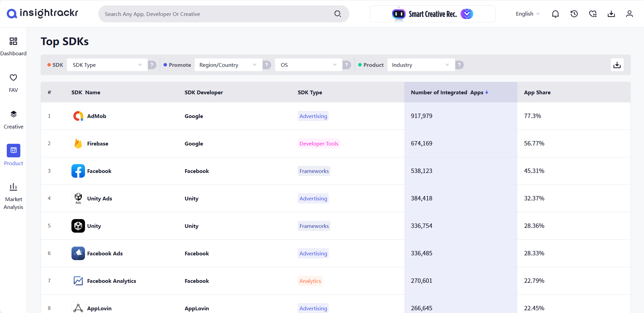This screenshot has height=313, width=644.
Task: Click the insightrackr logo
Action: tap(42, 13)
